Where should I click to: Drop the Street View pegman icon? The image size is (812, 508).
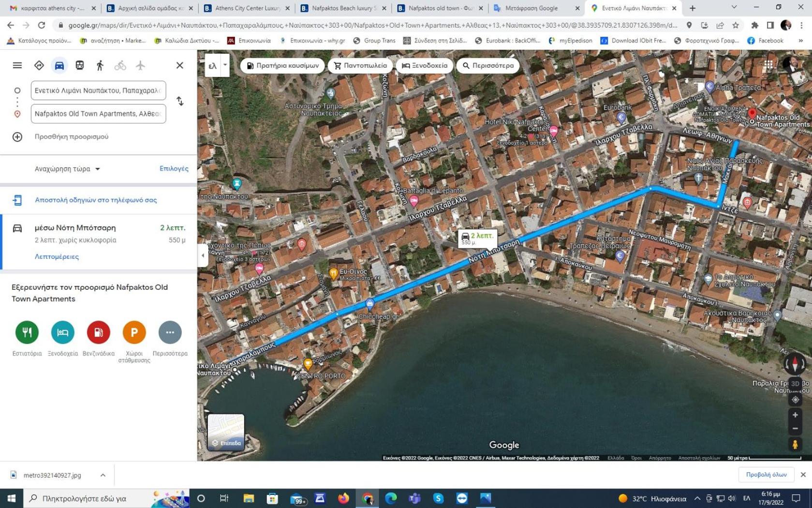pyautogui.click(x=795, y=444)
